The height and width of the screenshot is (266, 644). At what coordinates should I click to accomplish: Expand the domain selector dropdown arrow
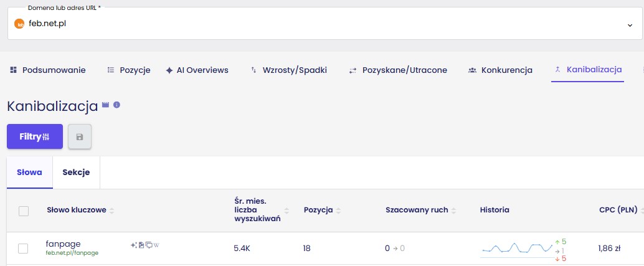pyautogui.click(x=629, y=25)
